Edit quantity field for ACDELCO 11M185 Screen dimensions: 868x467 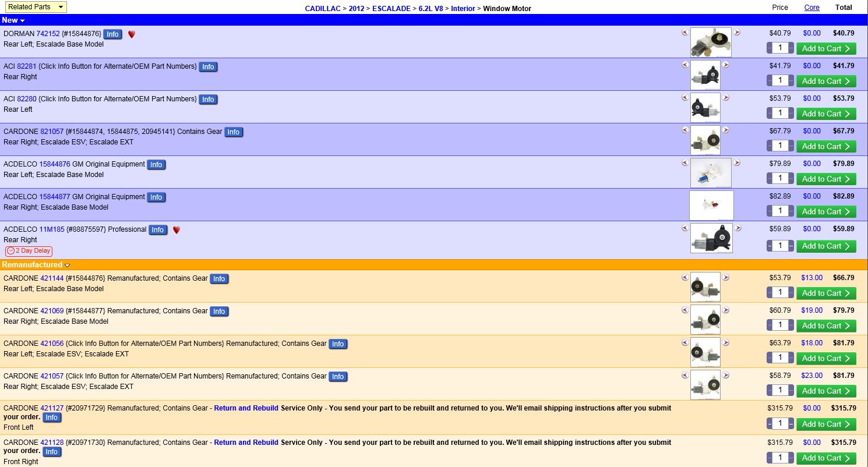[x=780, y=246]
